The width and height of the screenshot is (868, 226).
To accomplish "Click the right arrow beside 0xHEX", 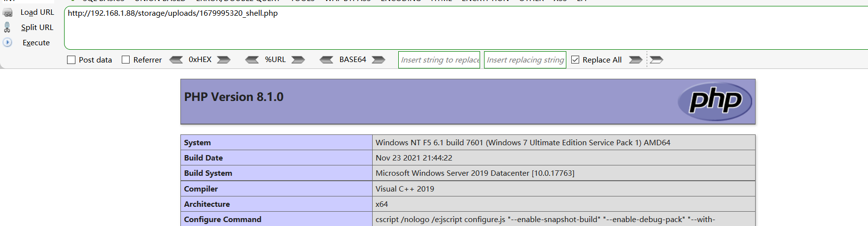I will [224, 60].
